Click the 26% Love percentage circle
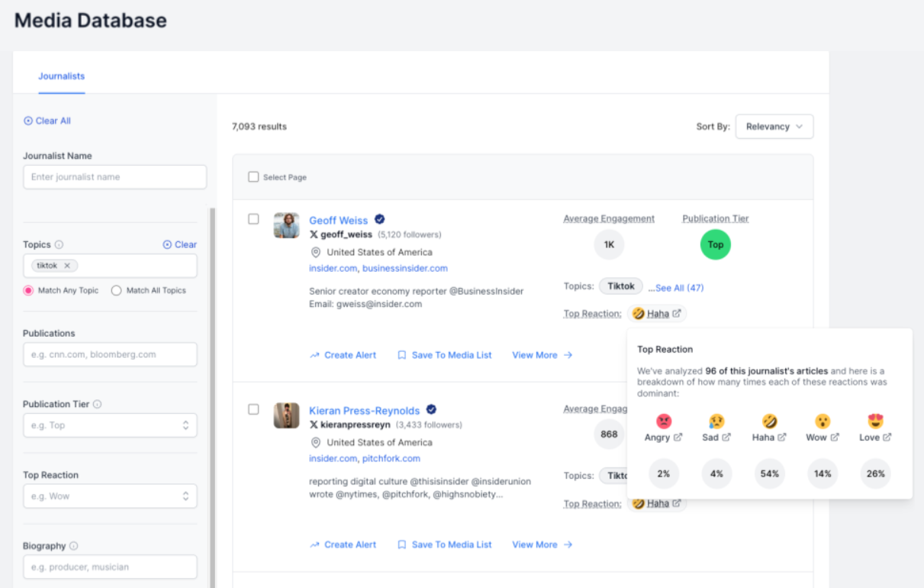Screen dimensions: 924x588 click(875, 473)
